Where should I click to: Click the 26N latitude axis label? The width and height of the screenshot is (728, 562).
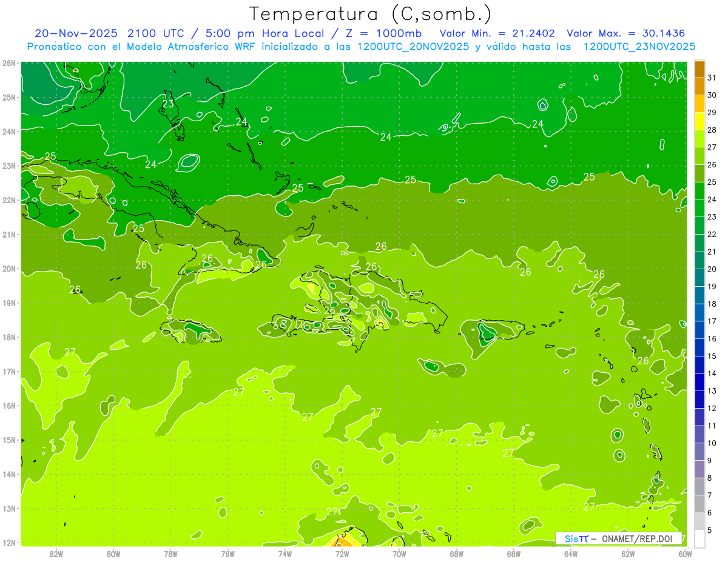tap(9, 63)
